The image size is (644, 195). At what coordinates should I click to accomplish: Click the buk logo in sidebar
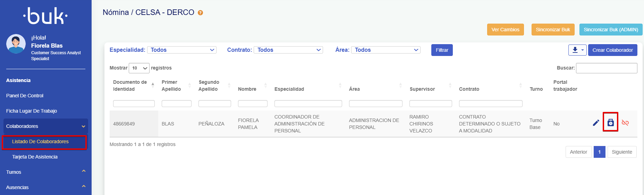[45, 16]
